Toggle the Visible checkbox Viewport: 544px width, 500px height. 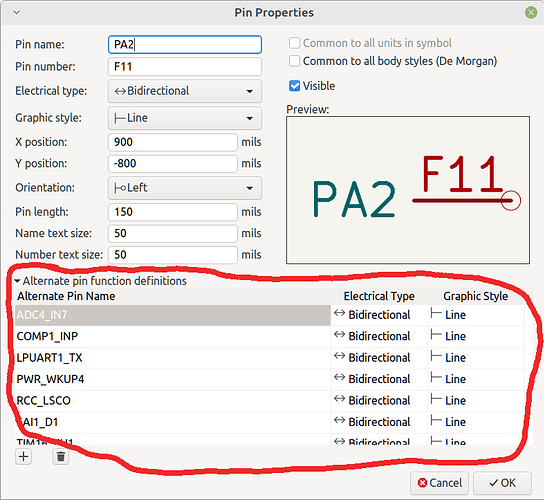coord(295,86)
